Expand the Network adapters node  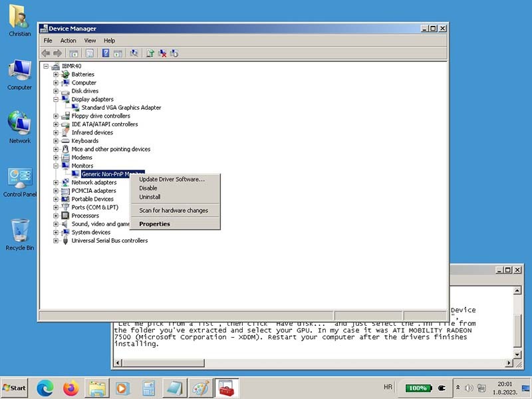pos(56,182)
